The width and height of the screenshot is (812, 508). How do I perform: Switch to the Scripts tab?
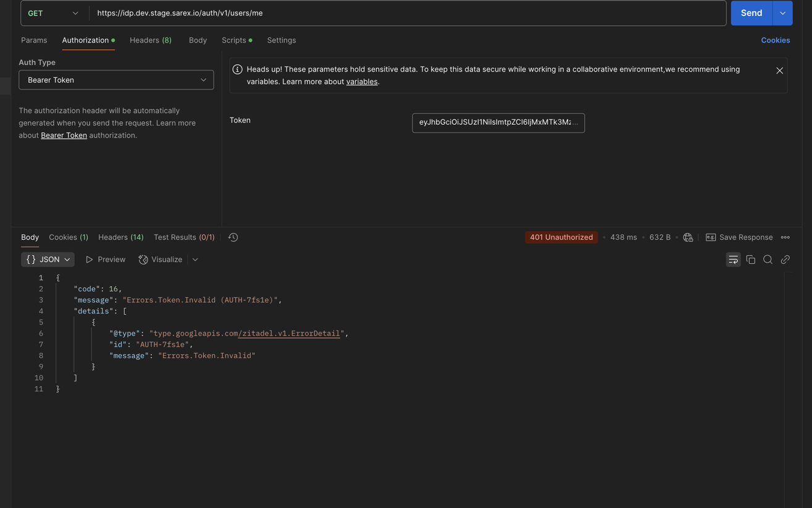pyautogui.click(x=237, y=40)
